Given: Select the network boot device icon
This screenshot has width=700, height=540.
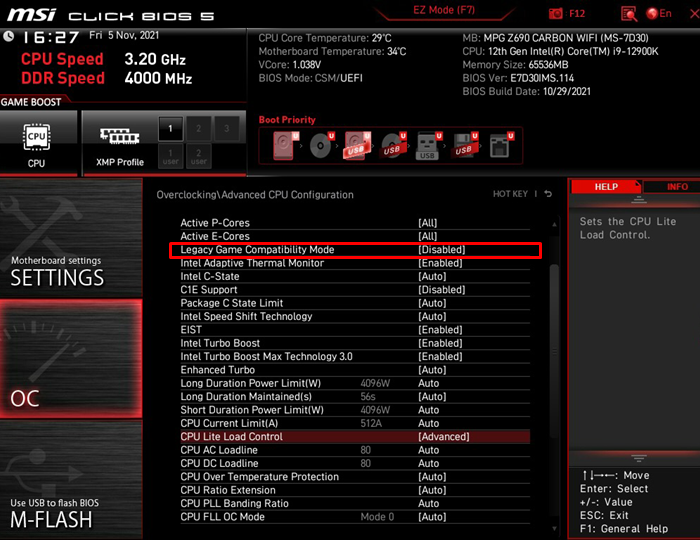Looking at the screenshot, I should pyautogui.click(x=501, y=145).
